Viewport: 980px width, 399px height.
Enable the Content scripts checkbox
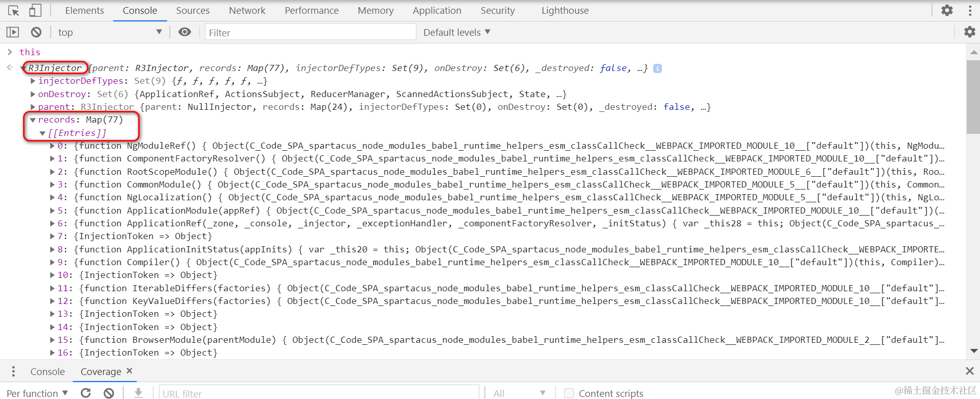(x=568, y=393)
